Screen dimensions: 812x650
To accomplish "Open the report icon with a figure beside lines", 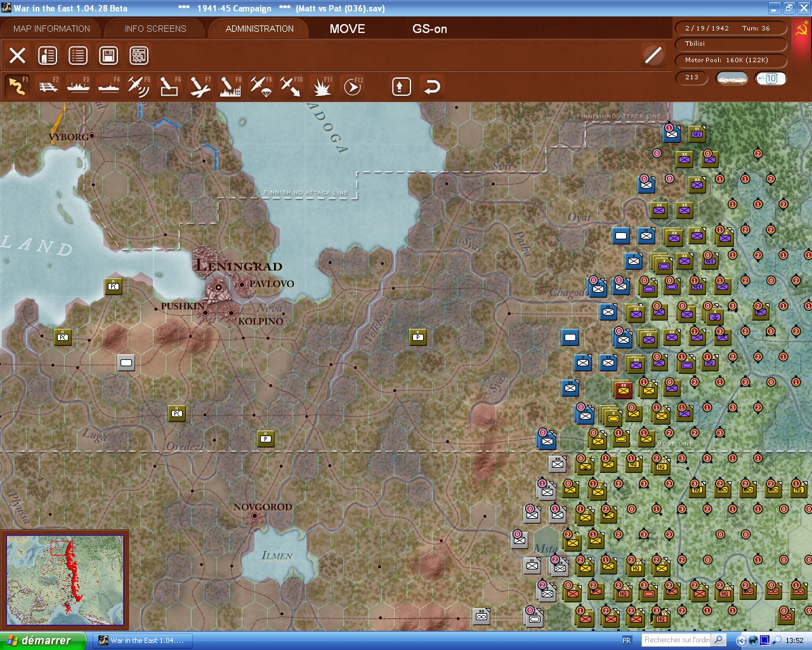I will tap(48, 55).
